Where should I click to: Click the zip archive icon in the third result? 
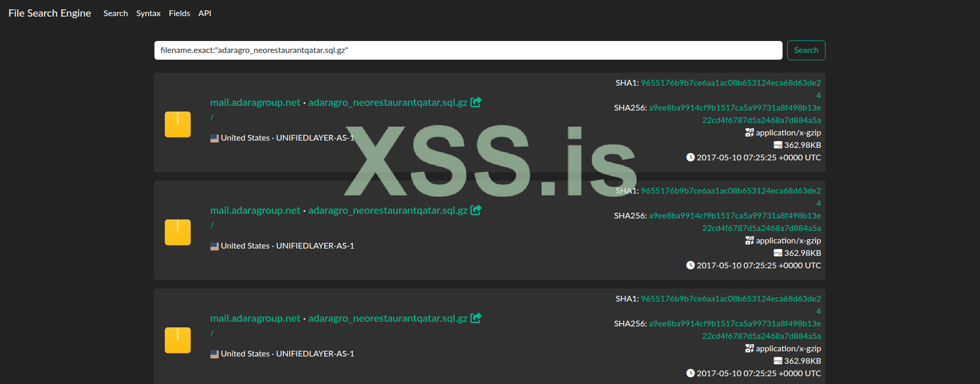click(178, 340)
